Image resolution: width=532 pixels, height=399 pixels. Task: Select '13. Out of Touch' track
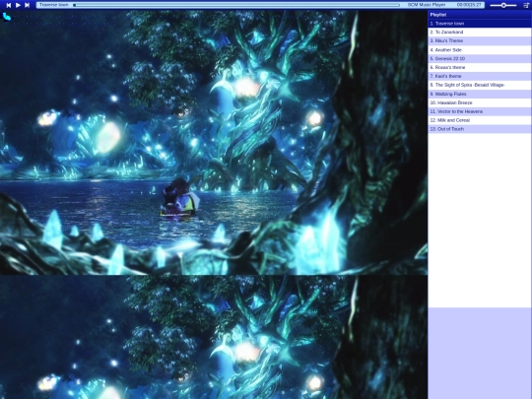[x=480, y=129]
